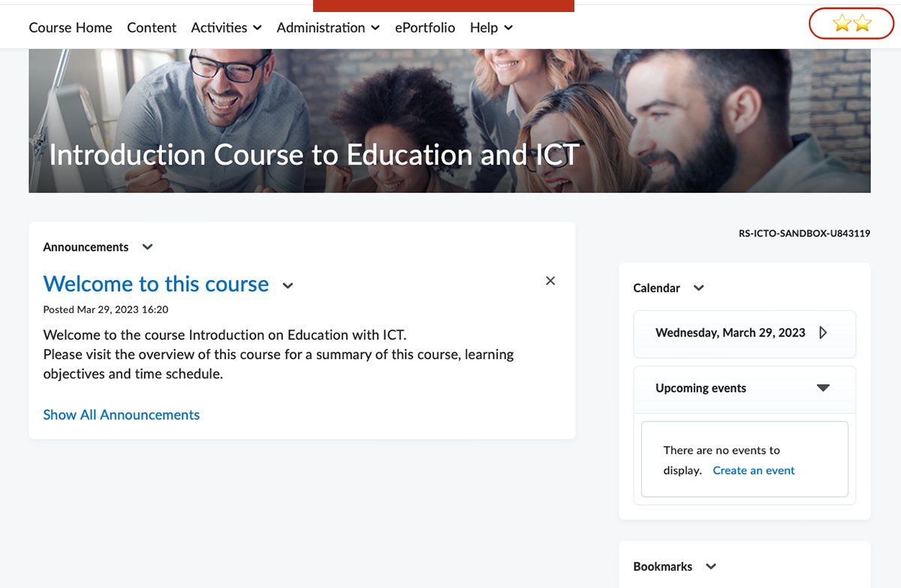Open the Content page
901x588 pixels.
[x=152, y=28]
